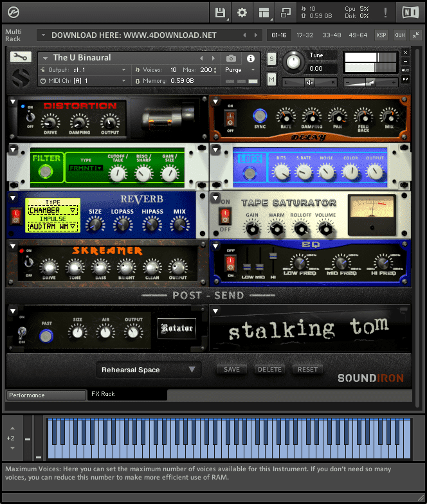The width and height of the screenshot is (427, 504).
Task: Click the Tape Saturator VU meter
Action: 372,213
